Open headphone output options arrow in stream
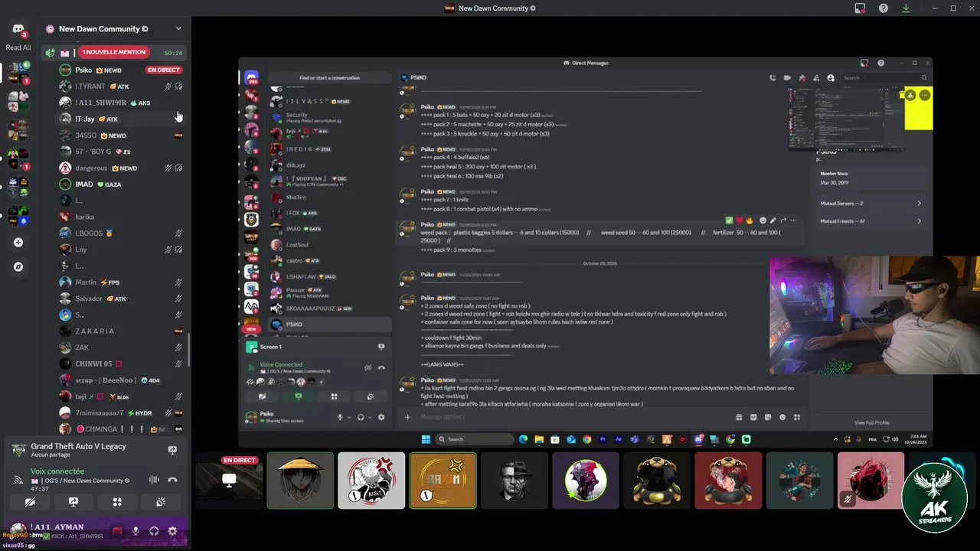The width and height of the screenshot is (980, 551). (370, 417)
